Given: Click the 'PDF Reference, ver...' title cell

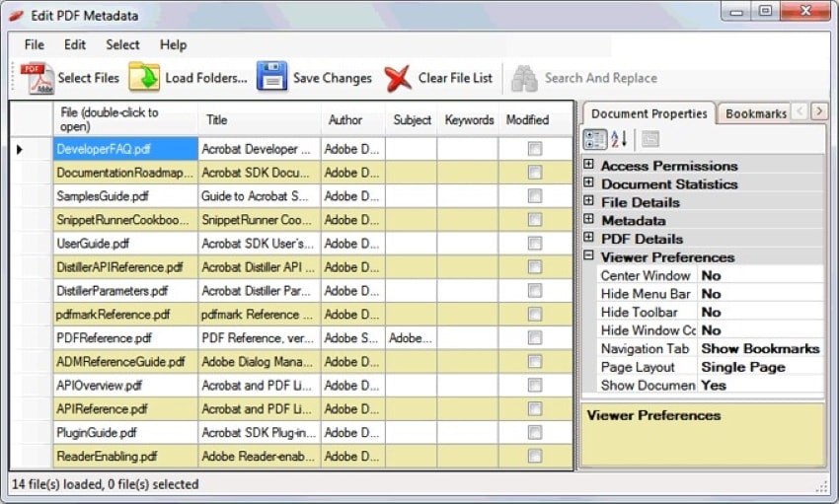Looking at the screenshot, I should pyautogui.click(x=260, y=337).
